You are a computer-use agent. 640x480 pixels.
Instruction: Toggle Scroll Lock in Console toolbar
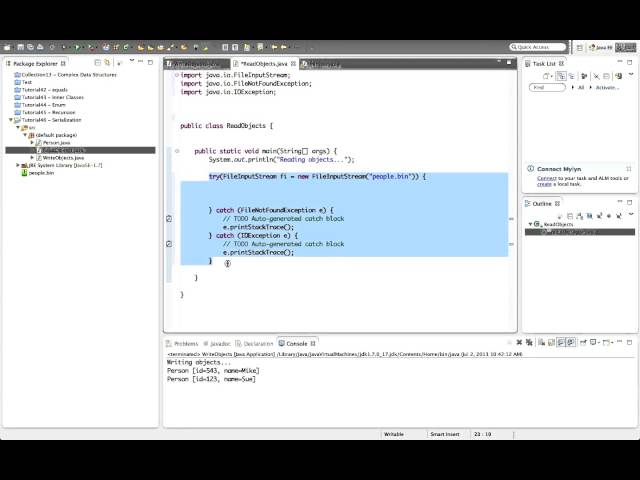pos(551,343)
